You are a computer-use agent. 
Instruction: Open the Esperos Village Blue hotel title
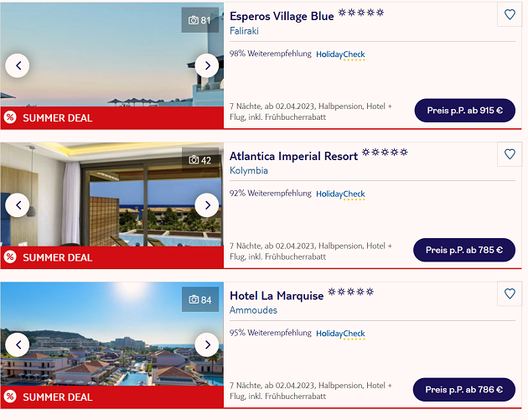coord(282,16)
